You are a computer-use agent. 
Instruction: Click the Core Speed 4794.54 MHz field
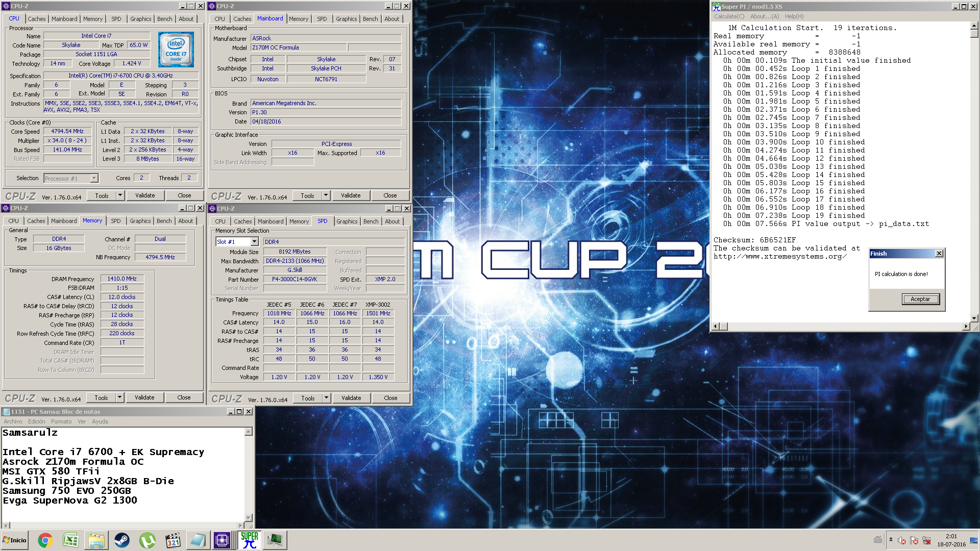click(67, 131)
